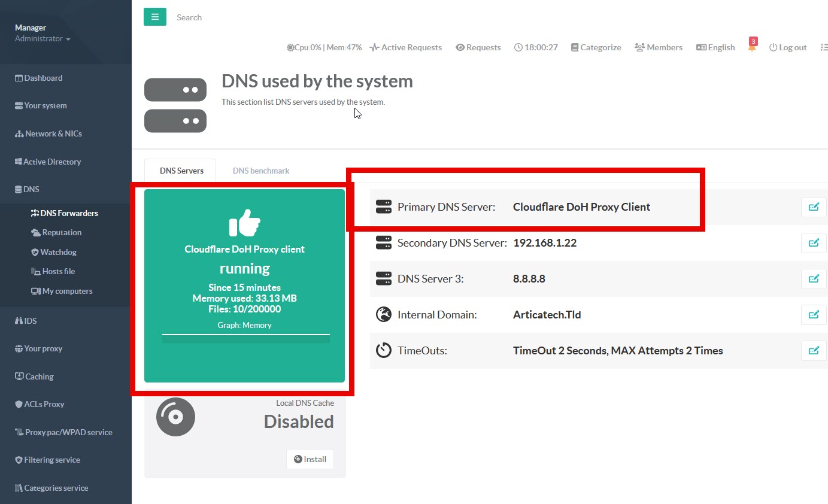
Task: Open the Hosts file page
Action: pos(58,271)
